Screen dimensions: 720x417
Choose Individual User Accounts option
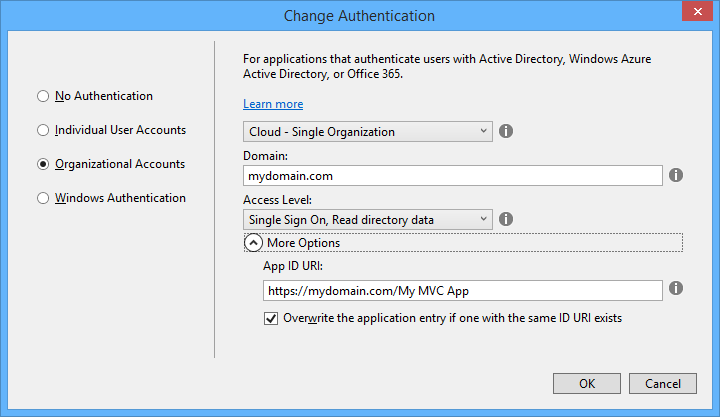click(43, 130)
